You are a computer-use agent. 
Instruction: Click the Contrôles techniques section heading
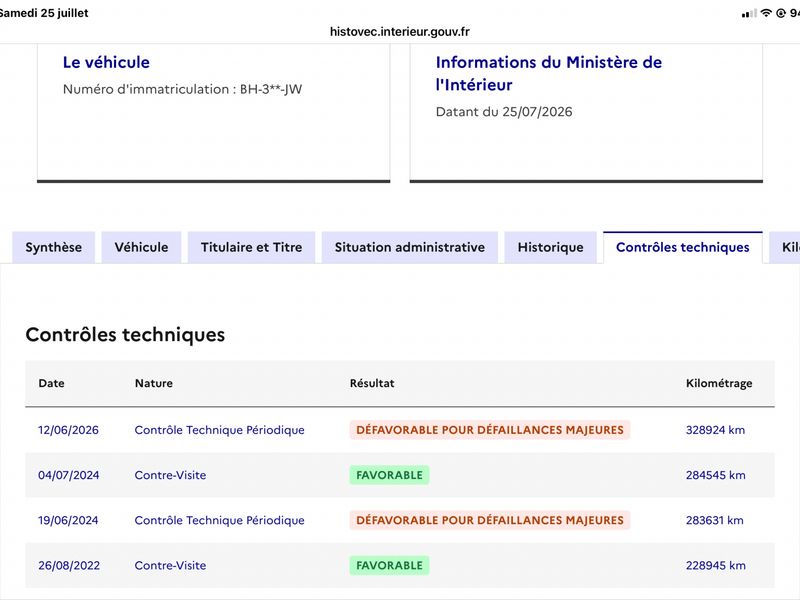(125, 335)
